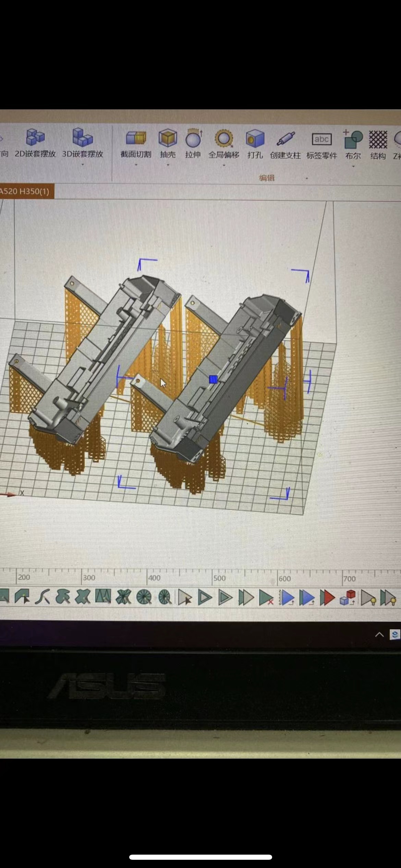Viewport: 401px width, 868px height.
Task: Select the 截面切割 section cut tool
Action: [136, 144]
